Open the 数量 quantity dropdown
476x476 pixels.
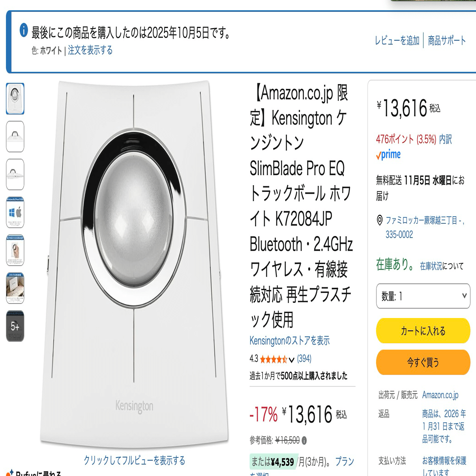coord(423,296)
